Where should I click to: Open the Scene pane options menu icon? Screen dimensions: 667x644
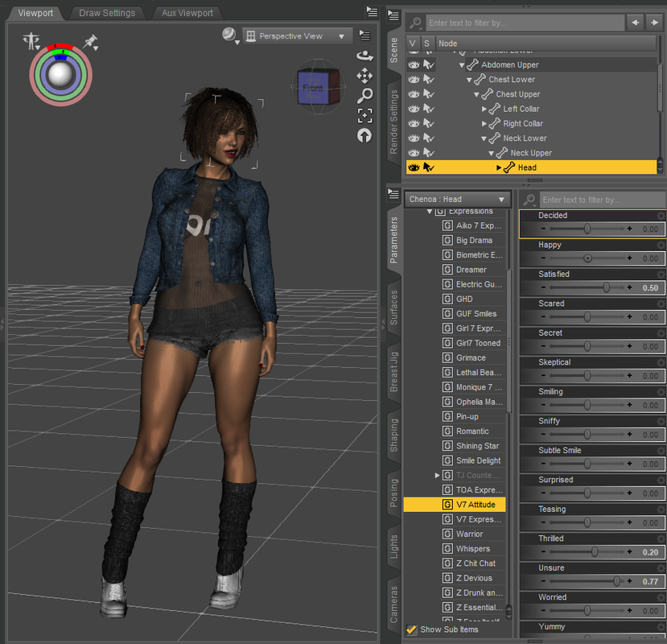point(393,16)
